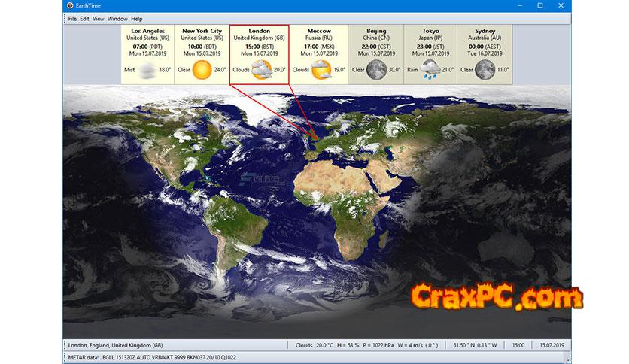Open the View menu
The height and width of the screenshot is (364, 629).
point(99,18)
